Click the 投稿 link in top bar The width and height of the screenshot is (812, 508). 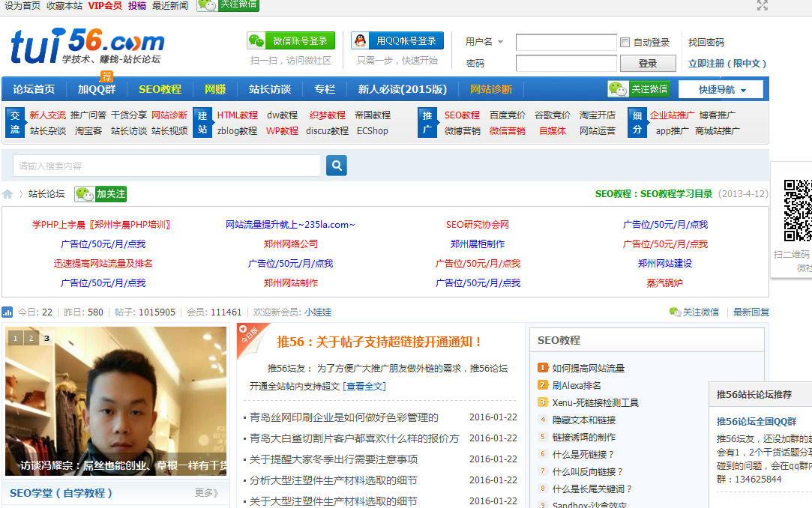[x=137, y=6]
